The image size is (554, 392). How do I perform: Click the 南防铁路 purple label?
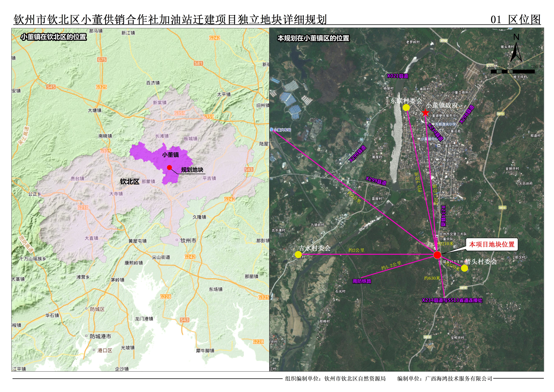362,281
